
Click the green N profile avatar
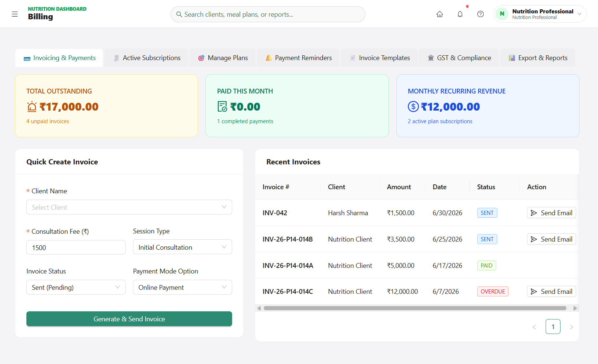(502, 14)
